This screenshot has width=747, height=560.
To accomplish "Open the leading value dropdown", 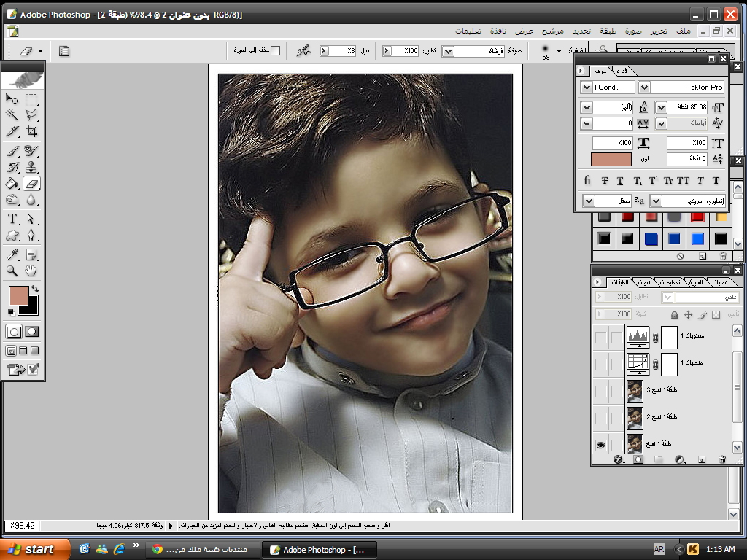I will (x=587, y=108).
